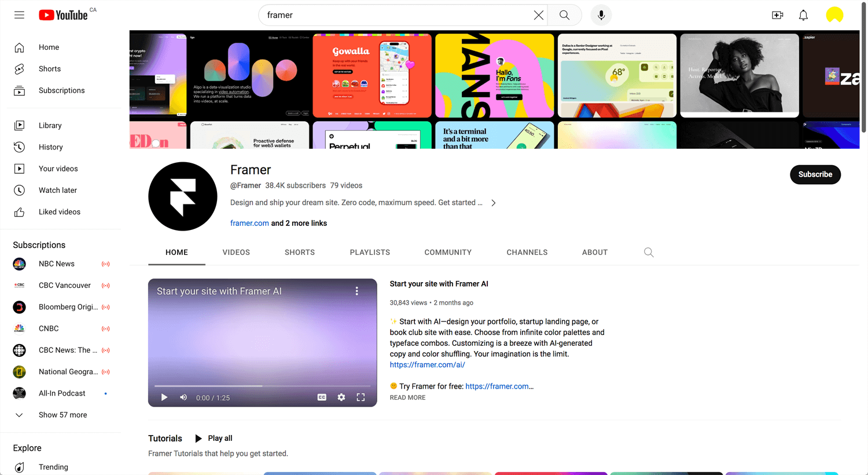Image resolution: width=868 pixels, height=475 pixels.
Task: Open the player settings gear
Action: [341, 397]
